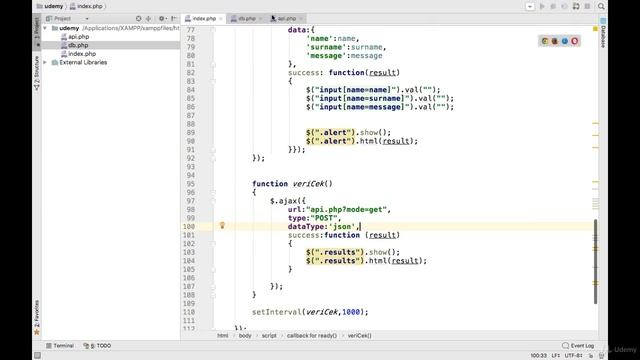Open the LF line separator selector
This screenshot has width=640, height=360.
[x=556, y=356]
